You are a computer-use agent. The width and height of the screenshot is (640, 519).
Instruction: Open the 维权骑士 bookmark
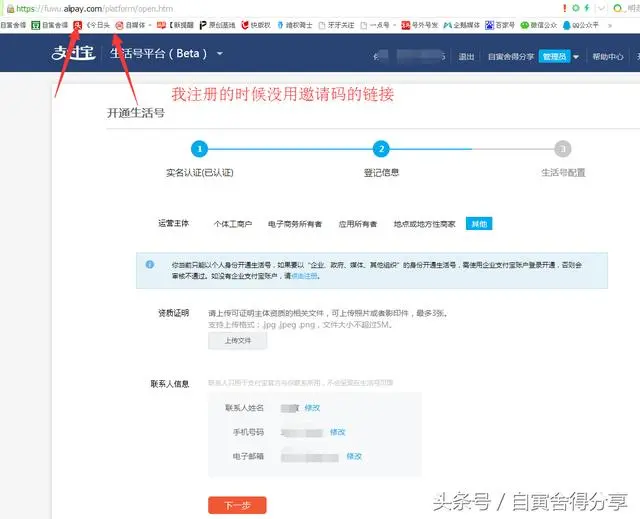294,25
